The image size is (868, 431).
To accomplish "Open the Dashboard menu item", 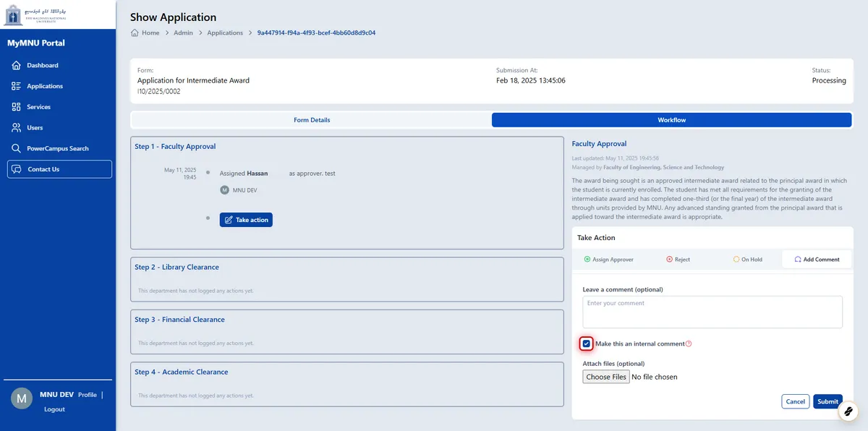I will (x=59, y=65).
